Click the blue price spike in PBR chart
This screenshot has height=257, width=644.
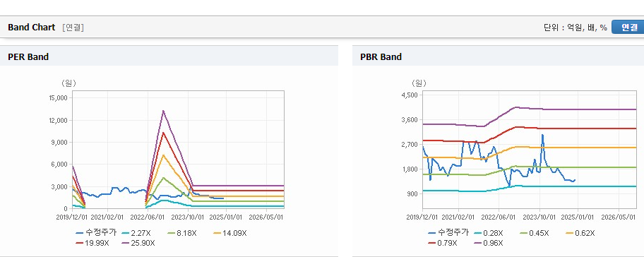tap(542, 135)
